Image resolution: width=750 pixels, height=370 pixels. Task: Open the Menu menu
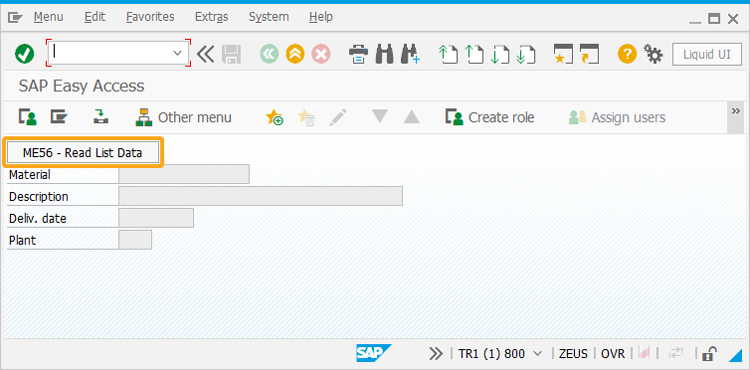[48, 17]
